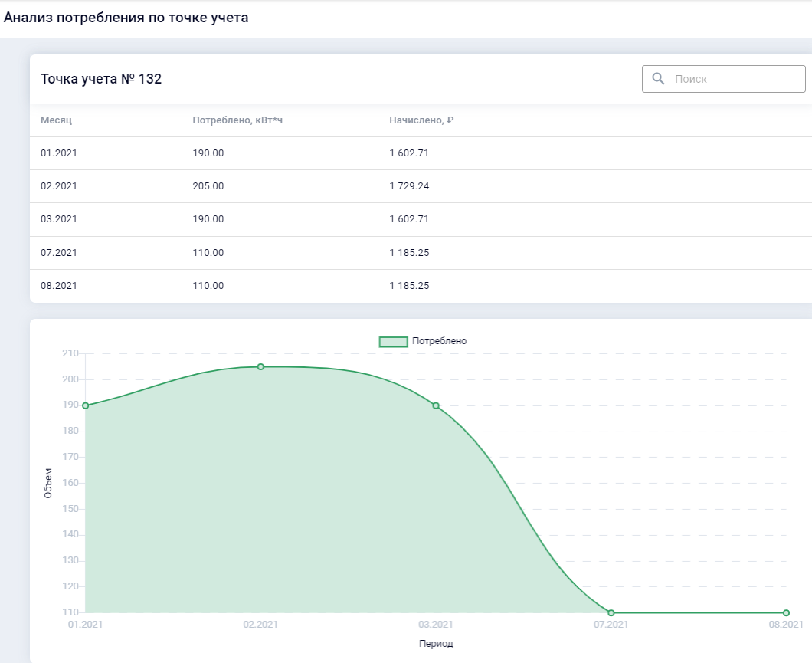
Task: Click the Потреблено, кВт*ч column header
Action: point(237,120)
